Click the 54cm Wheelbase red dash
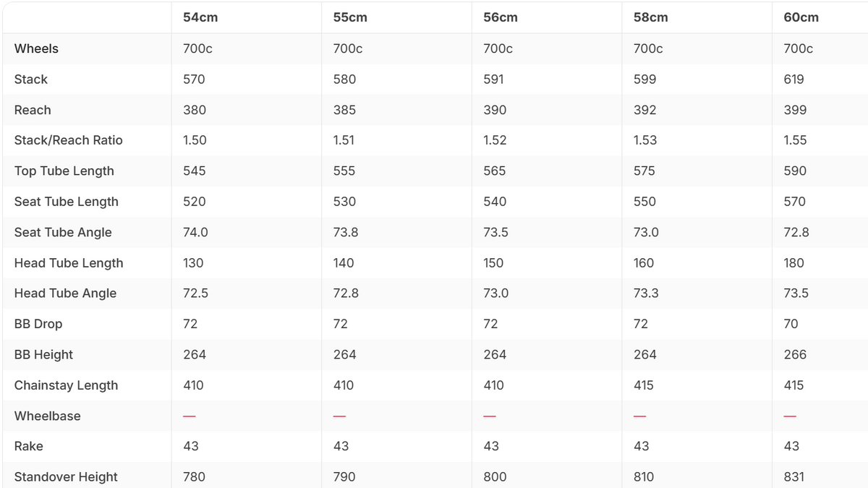868x488 pixels. [190, 416]
